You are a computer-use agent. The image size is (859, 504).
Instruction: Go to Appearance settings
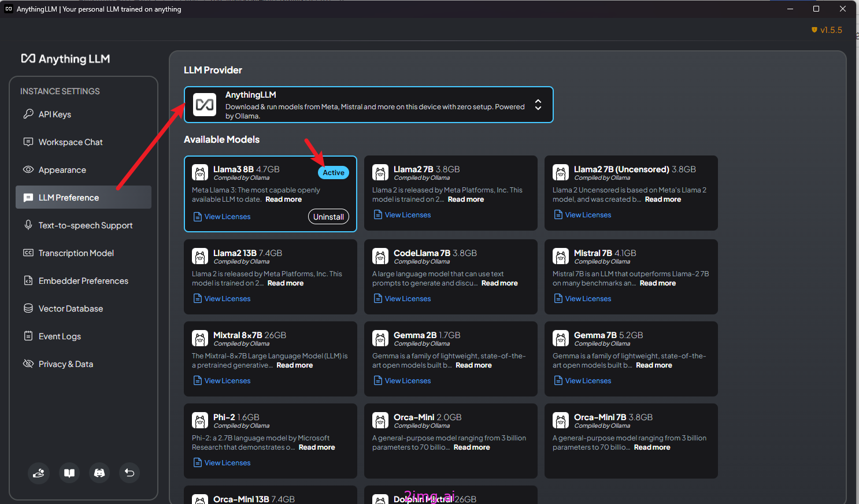tap(83, 170)
